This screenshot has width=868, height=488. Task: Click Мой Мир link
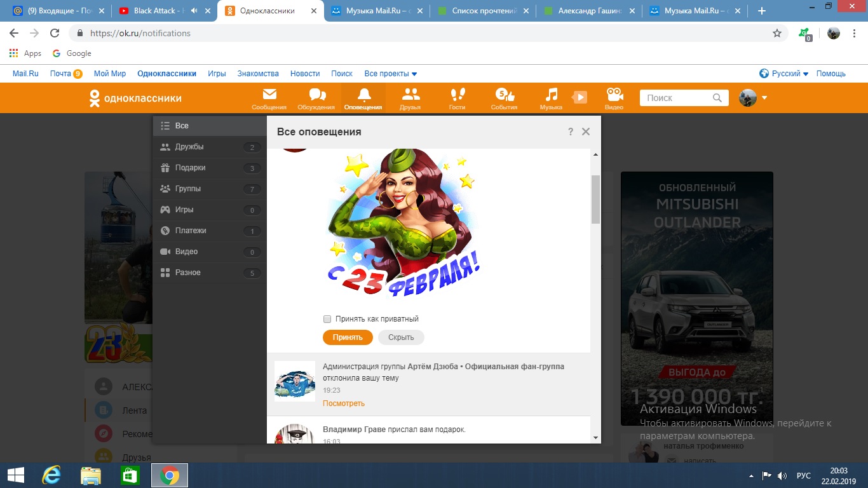coord(110,74)
